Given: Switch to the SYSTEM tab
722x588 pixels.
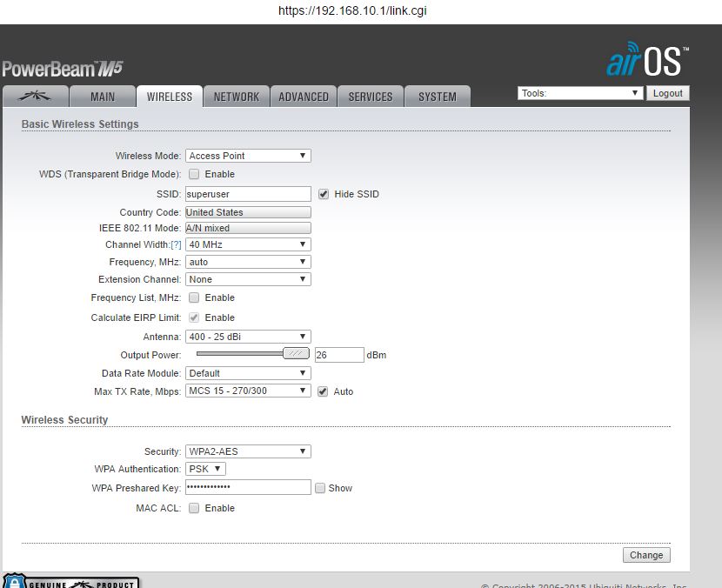Looking at the screenshot, I should pyautogui.click(x=438, y=97).
